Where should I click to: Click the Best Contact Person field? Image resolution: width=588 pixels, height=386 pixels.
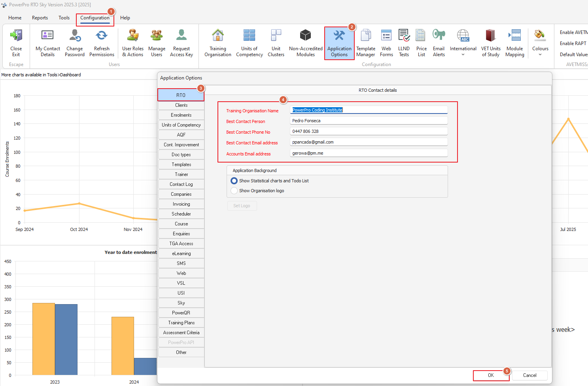(x=369, y=121)
